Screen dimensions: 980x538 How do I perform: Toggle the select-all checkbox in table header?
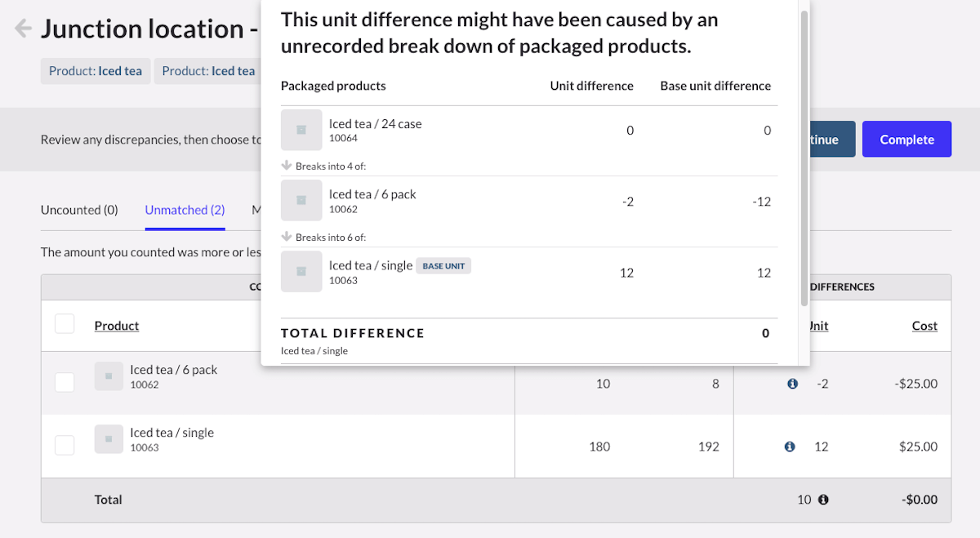pyautogui.click(x=65, y=324)
